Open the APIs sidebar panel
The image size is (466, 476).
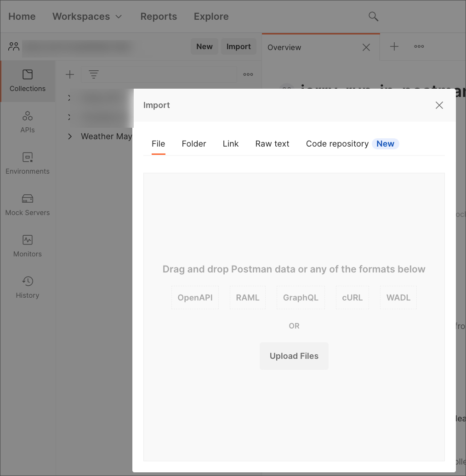click(x=28, y=122)
